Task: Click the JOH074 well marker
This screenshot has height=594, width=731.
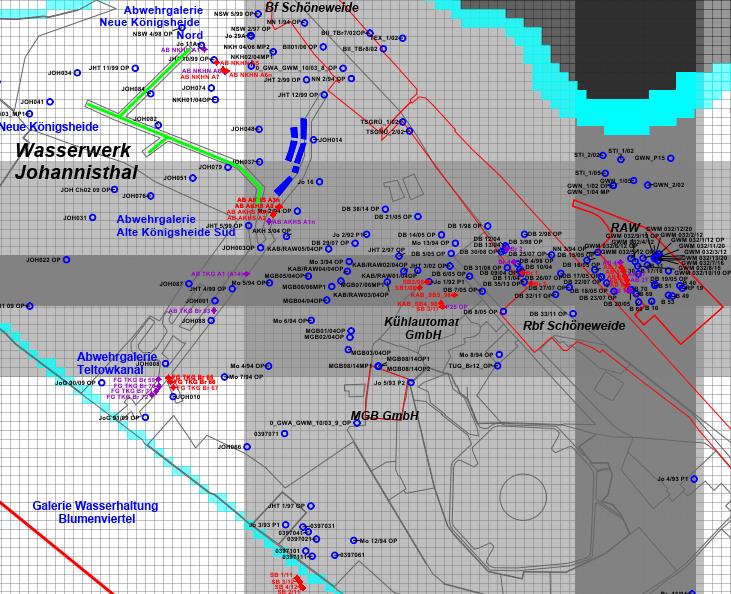Action: [211, 88]
